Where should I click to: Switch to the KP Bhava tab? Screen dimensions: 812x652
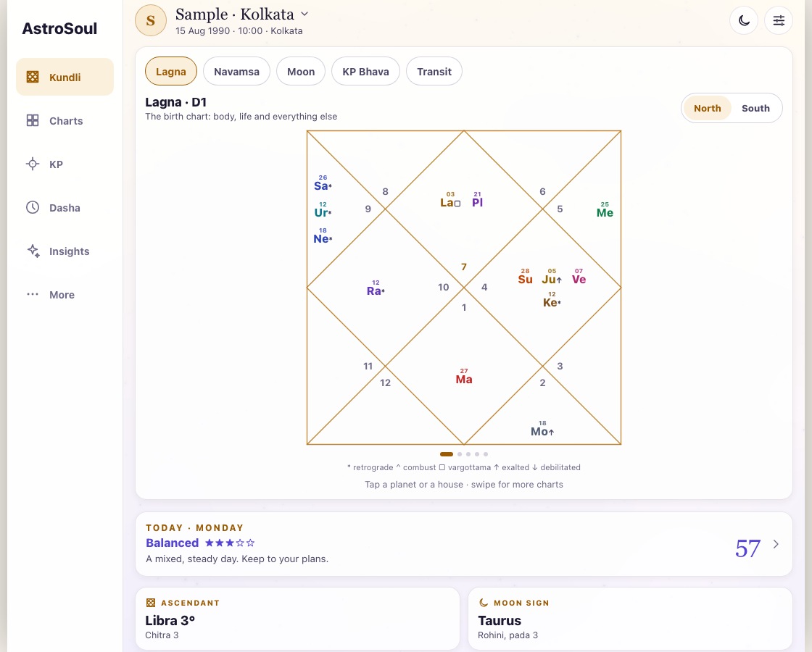[365, 72]
